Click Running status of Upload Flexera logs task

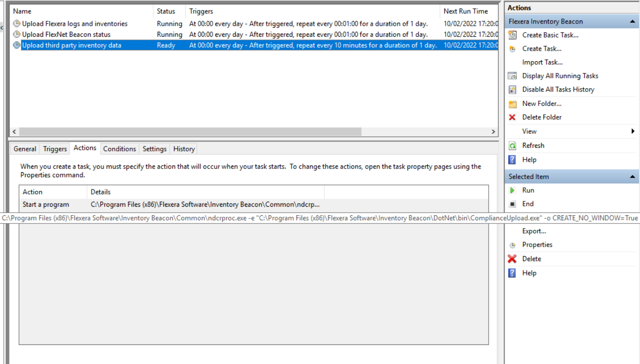170,24
